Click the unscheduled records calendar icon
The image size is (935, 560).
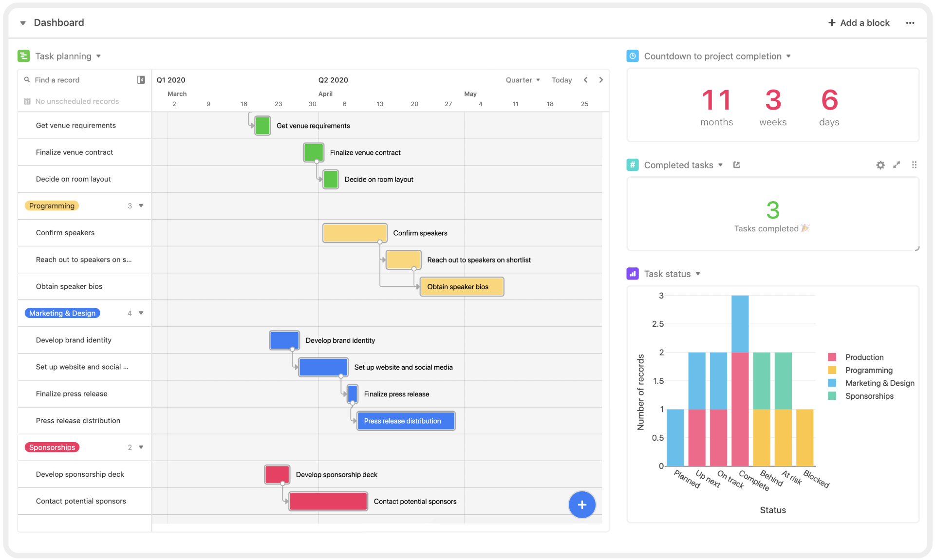tap(27, 101)
